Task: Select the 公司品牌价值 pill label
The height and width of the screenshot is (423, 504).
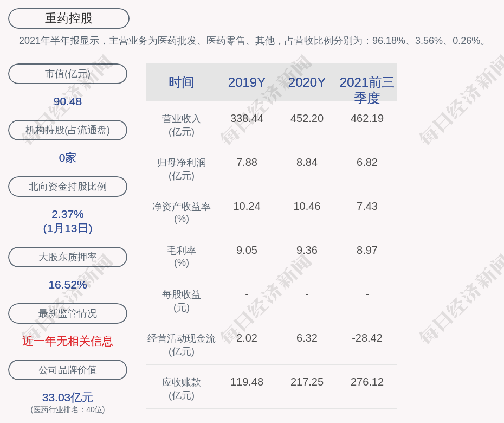Action: coord(68,370)
